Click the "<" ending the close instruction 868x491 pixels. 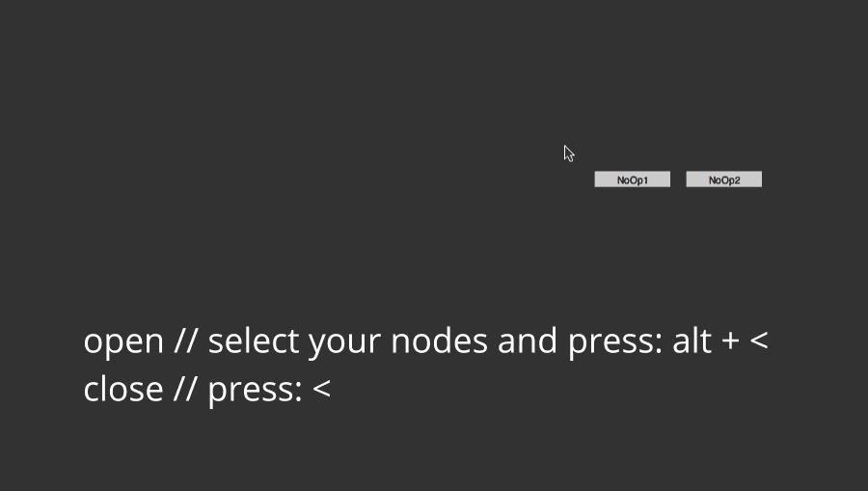pos(321,391)
